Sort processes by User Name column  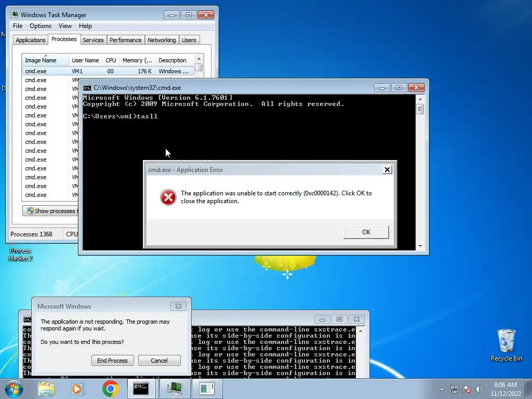(x=85, y=60)
